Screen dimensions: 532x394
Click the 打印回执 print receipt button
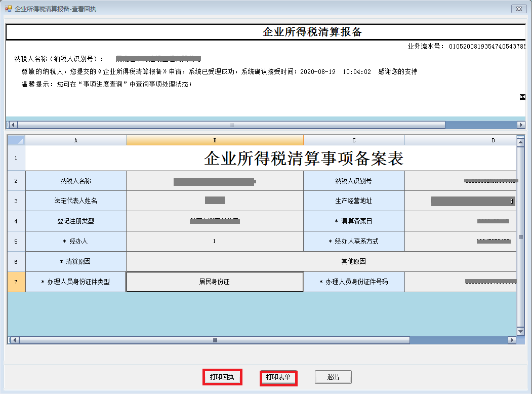click(x=222, y=377)
